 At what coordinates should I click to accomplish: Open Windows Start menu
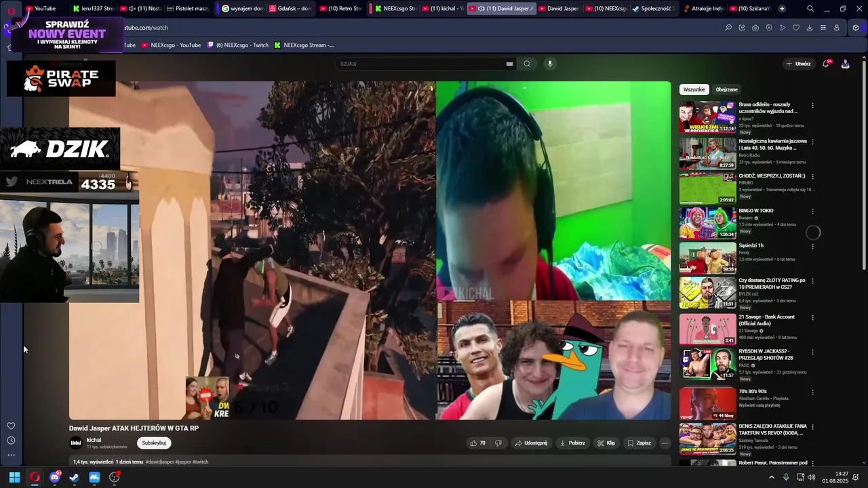(14, 477)
